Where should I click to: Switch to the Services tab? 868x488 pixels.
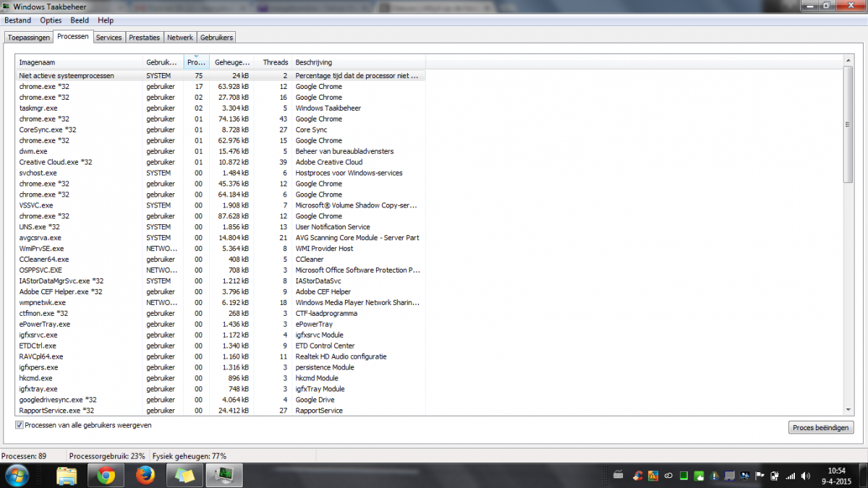tap(109, 38)
